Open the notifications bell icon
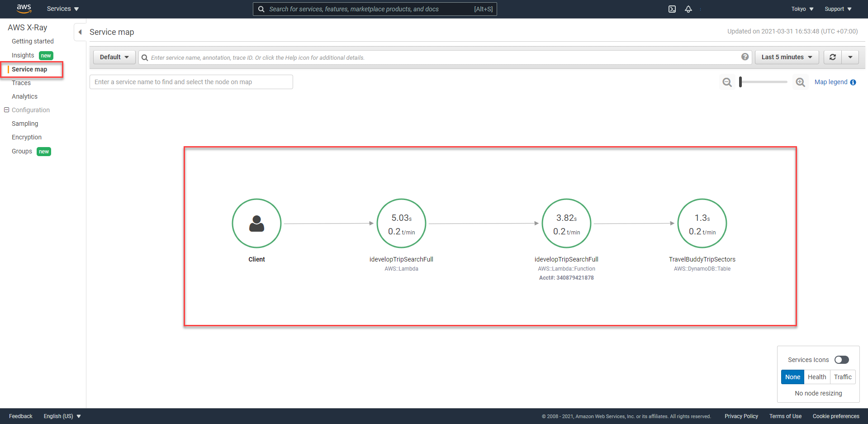868x424 pixels. pos(688,9)
